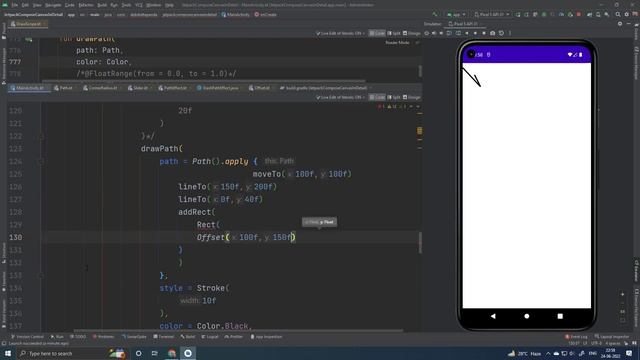The width and height of the screenshot is (640, 360).
Task: Click emulator power button icon
Action: pyautogui.click(x=427, y=33)
